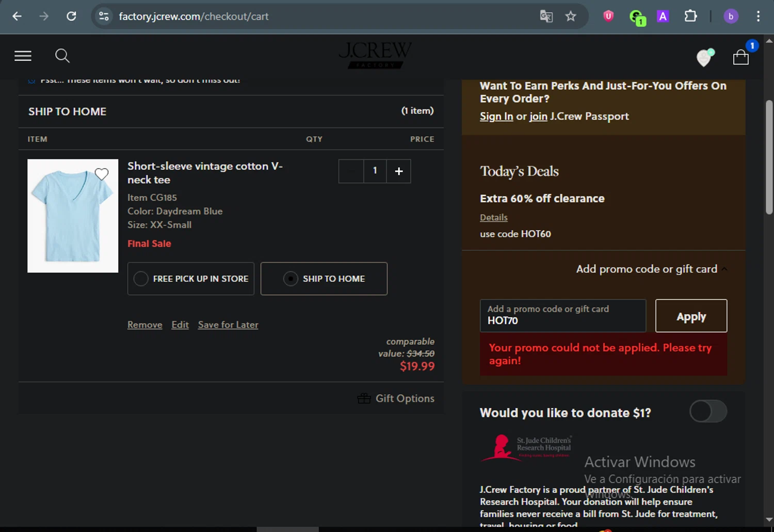Click the promo code input field
774x532 pixels.
[563, 316]
